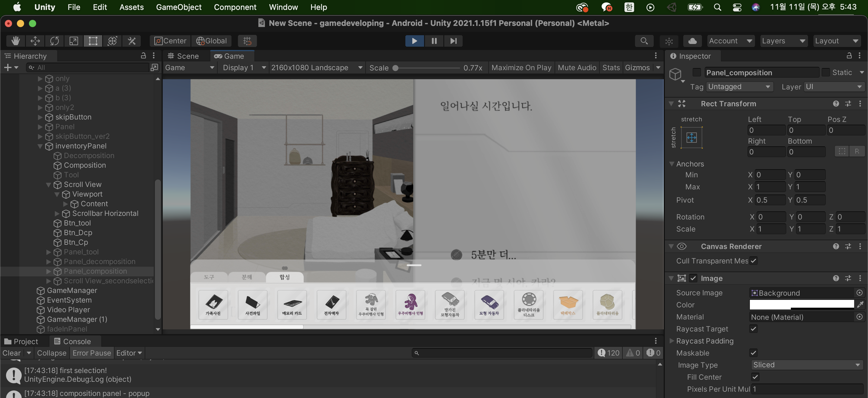Click the Step frame button
This screenshot has height=398, width=868.
pyautogui.click(x=453, y=41)
